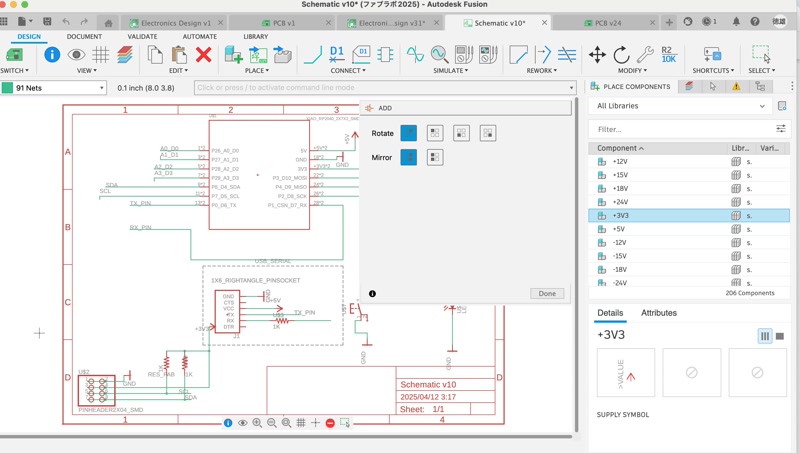800x453 pixels.
Task: Open the Info tool in toolbar
Action: (x=52, y=55)
